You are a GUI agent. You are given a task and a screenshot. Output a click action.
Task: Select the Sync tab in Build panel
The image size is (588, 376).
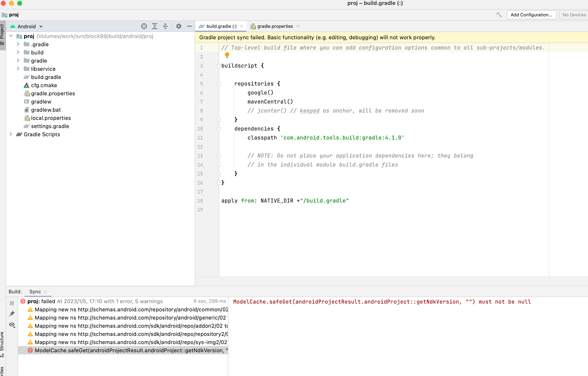coord(35,292)
